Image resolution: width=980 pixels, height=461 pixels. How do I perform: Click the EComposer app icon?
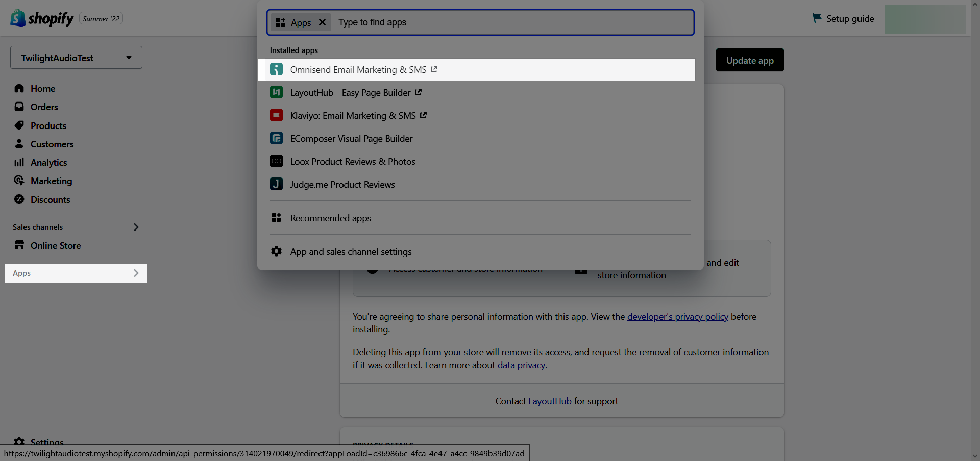tap(276, 138)
